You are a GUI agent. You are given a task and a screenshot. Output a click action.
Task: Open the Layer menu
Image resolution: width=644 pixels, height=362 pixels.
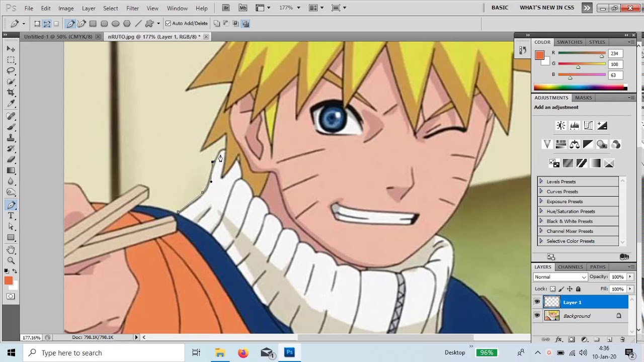(89, 8)
